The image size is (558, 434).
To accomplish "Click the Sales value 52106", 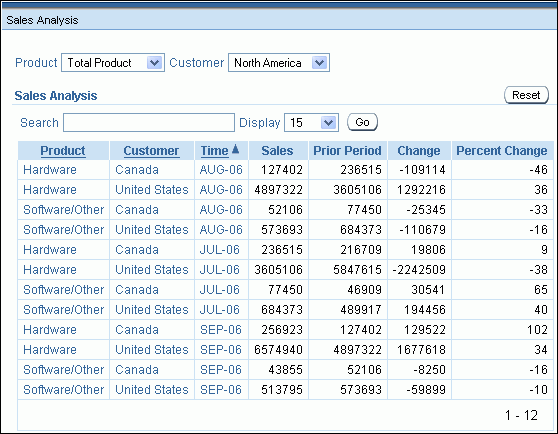I will (285, 210).
